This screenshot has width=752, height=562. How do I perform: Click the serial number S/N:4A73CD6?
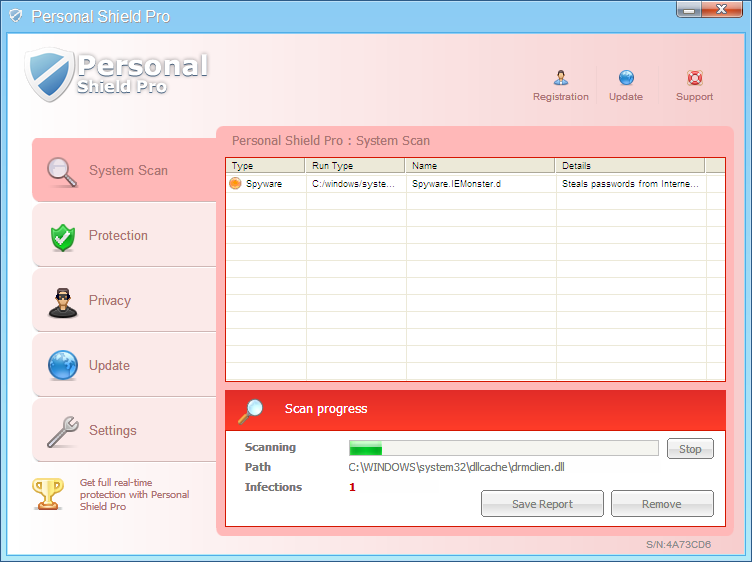pyautogui.click(x=678, y=544)
